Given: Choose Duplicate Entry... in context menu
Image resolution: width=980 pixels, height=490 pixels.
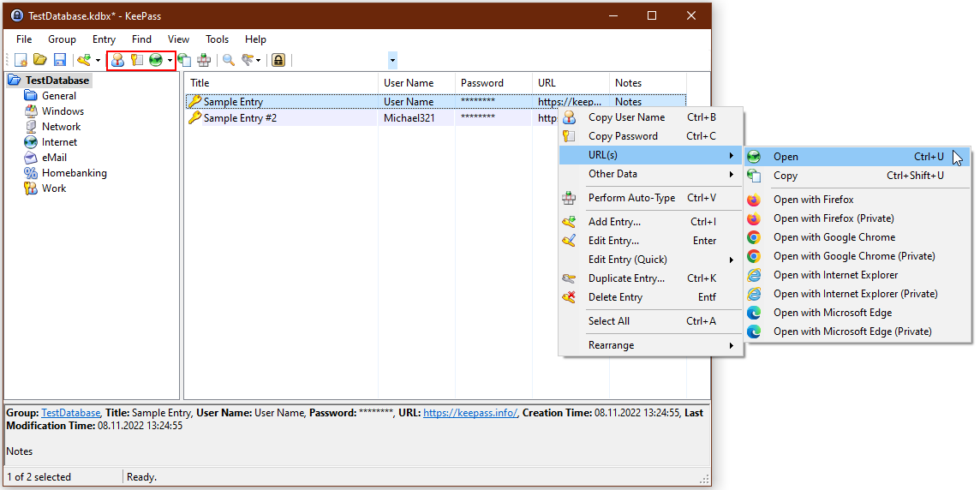Looking at the screenshot, I should tap(651, 278).
